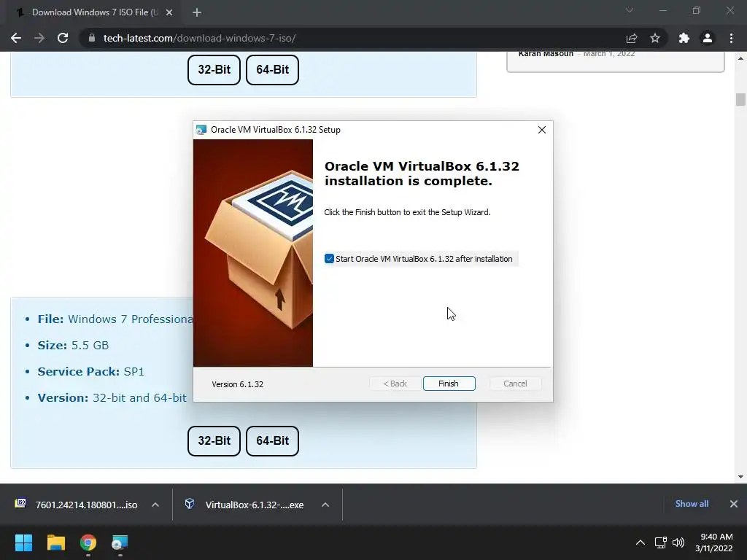
Task: Click the VirtualBox cube icon in downloads bar
Action: coord(190,503)
